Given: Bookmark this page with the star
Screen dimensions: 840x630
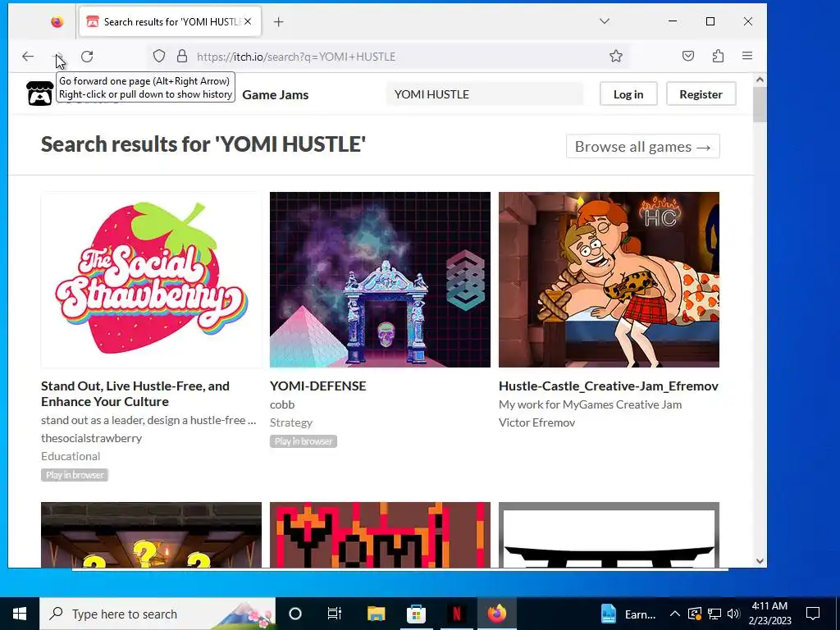Looking at the screenshot, I should pyautogui.click(x=615, y=57).
